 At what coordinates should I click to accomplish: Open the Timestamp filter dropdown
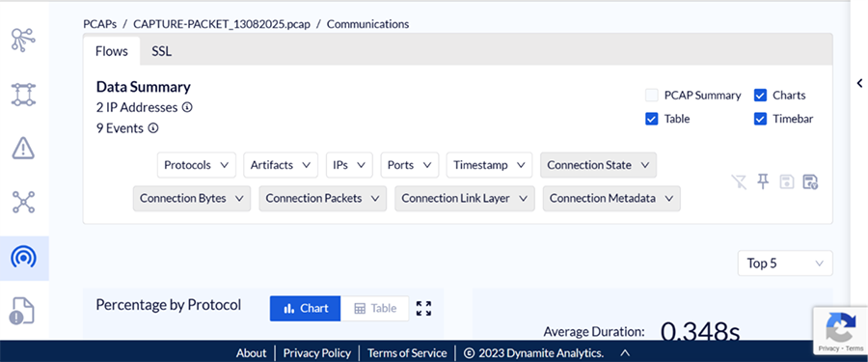tap(489, 165)
